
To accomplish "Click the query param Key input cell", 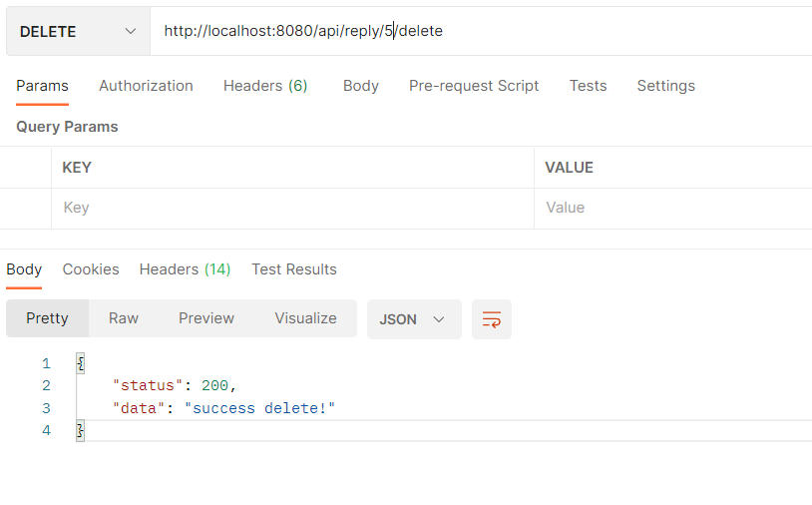I will tap(292, 209).
